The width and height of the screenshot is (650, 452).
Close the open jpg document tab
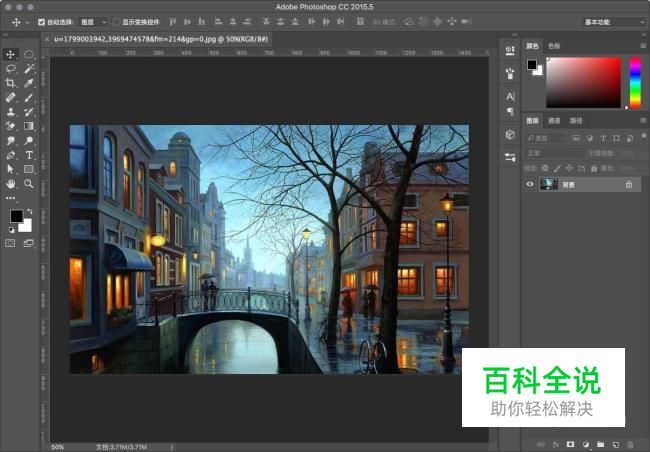[x=47, y=39]
